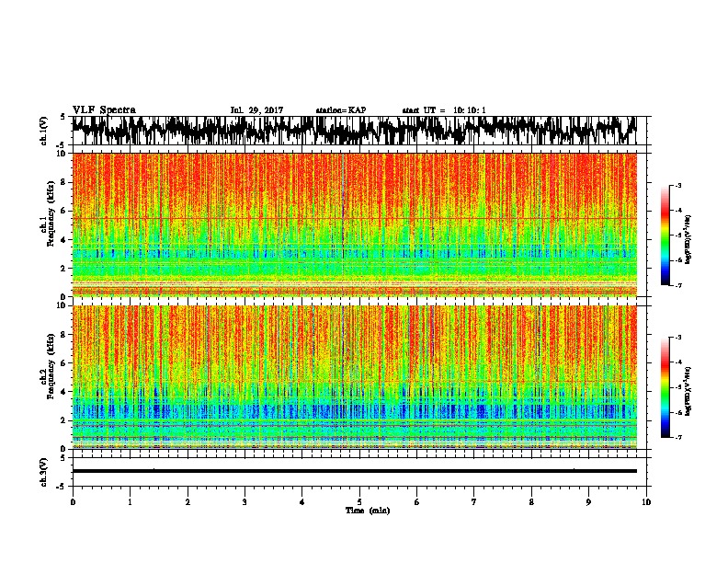The width and height of the screenshot is (728, 563).
Task: Click the time axis tick label '10'
Action: pos(646,502)
